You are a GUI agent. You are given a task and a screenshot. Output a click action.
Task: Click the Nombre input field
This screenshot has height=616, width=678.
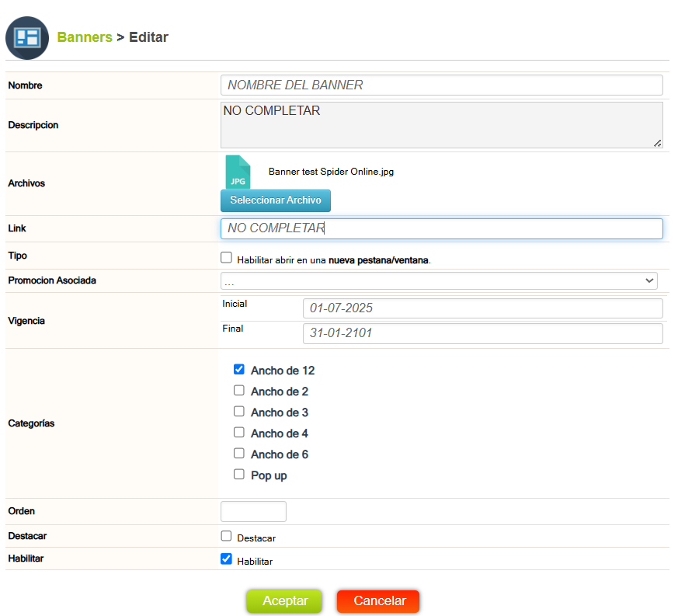(x=441, y=85)
